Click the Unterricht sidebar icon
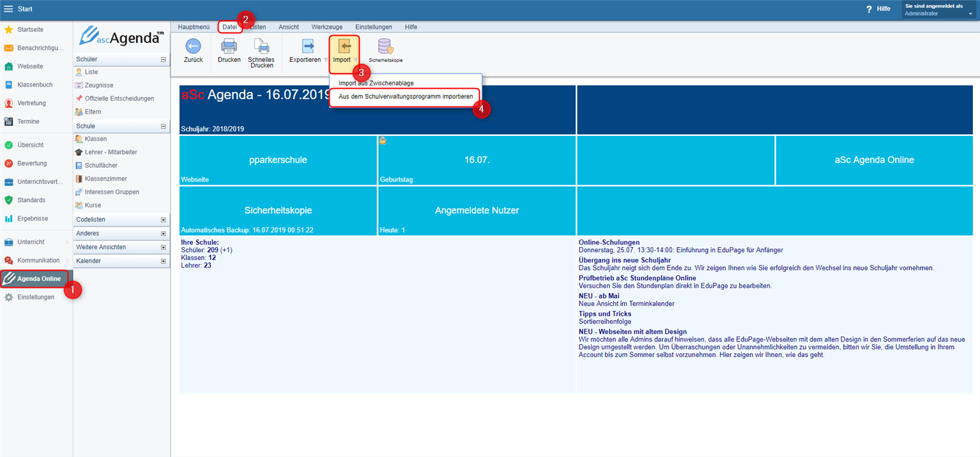 pyautogui.click(x=9, y=243)
